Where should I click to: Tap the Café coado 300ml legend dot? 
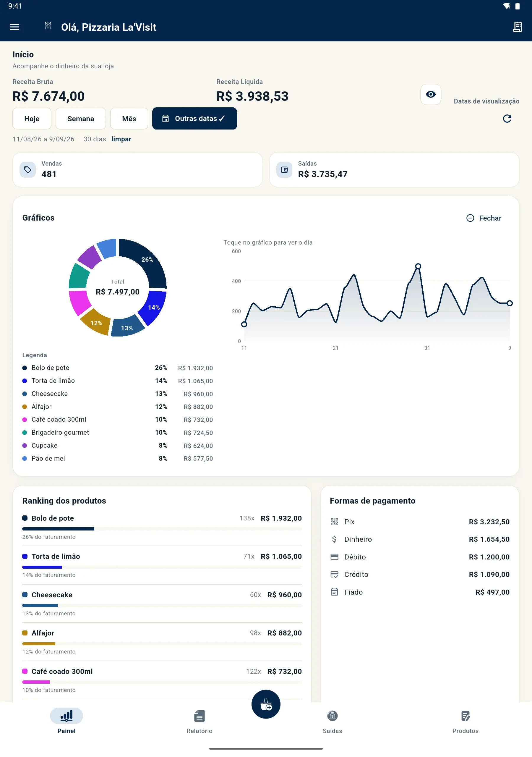tap(25, 420)
